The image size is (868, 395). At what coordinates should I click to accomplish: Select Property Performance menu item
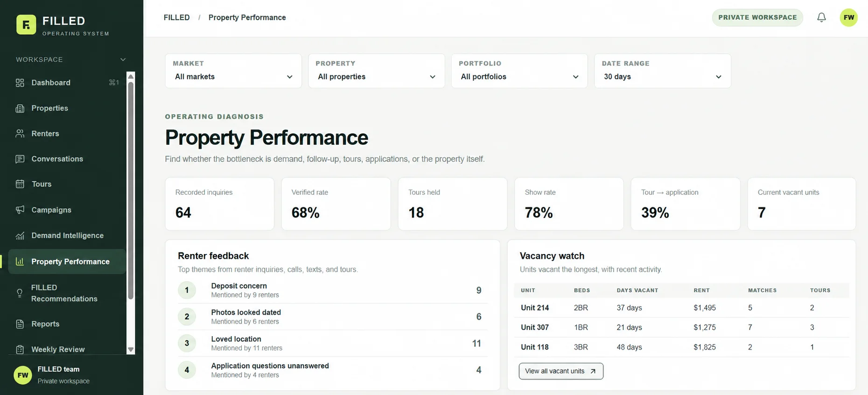click(x=67, y=261)
